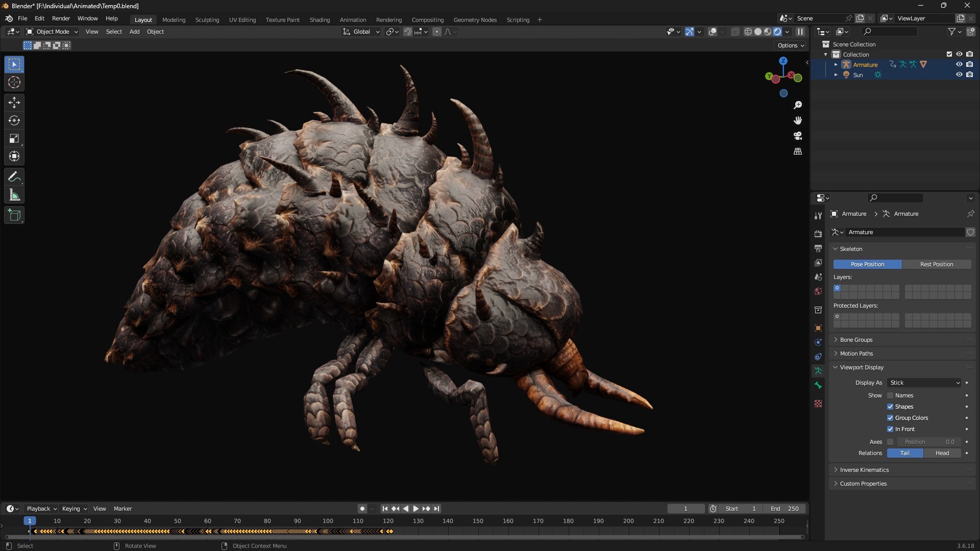Switch to wireframe viewport shading

coord(748,32)
